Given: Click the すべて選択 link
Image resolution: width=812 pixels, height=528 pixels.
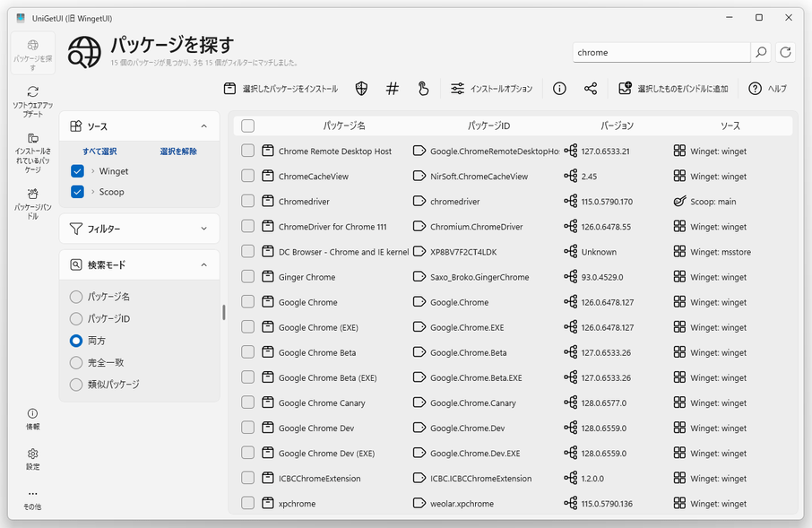Looking at the screenshot, I should [x=99, y=151].
